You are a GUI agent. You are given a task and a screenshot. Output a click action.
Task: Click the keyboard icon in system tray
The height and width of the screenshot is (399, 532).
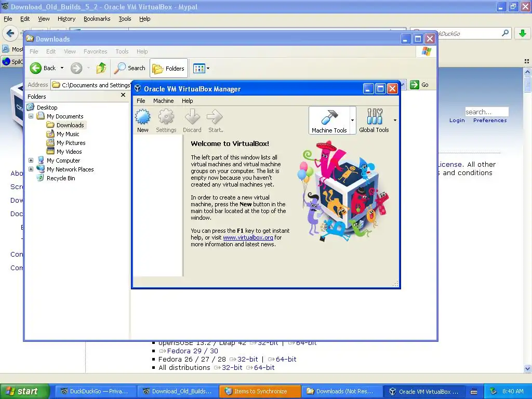tap(474, 392)
